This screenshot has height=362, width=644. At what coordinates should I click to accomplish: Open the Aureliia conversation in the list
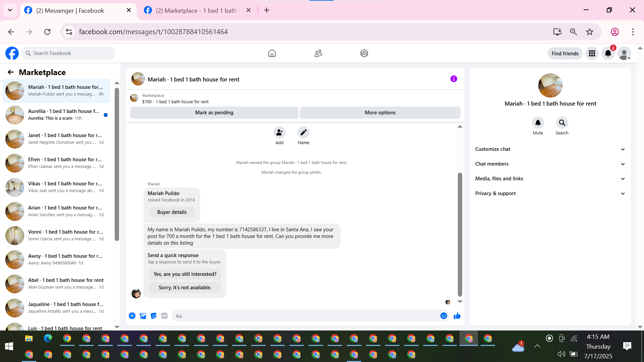point(56,115)
